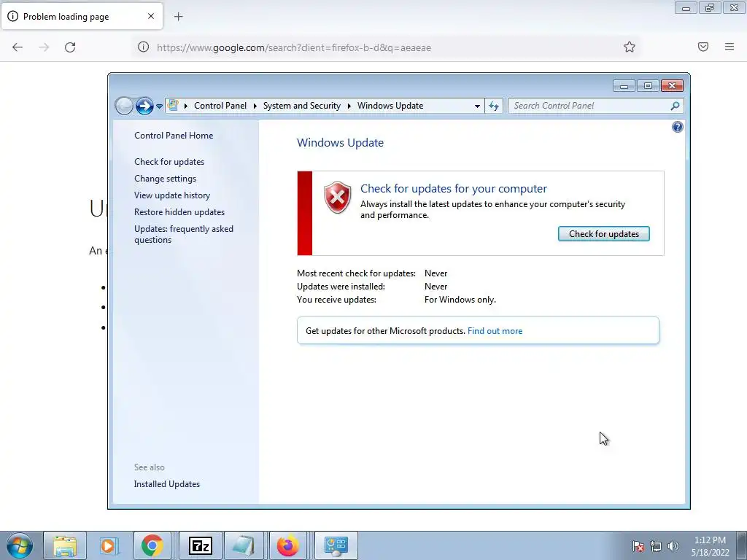Open the Firefox hamburger menu
The height and width of the screenshot is (560, 747).
[x=729, y=47]
